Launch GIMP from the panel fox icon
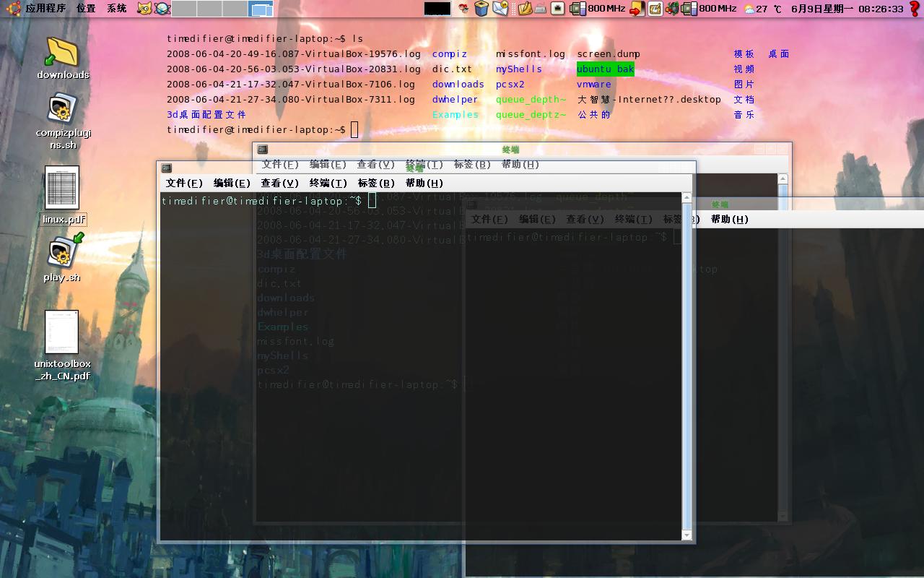The width and height of the screenshot is (924, 578). pos(145,9)
